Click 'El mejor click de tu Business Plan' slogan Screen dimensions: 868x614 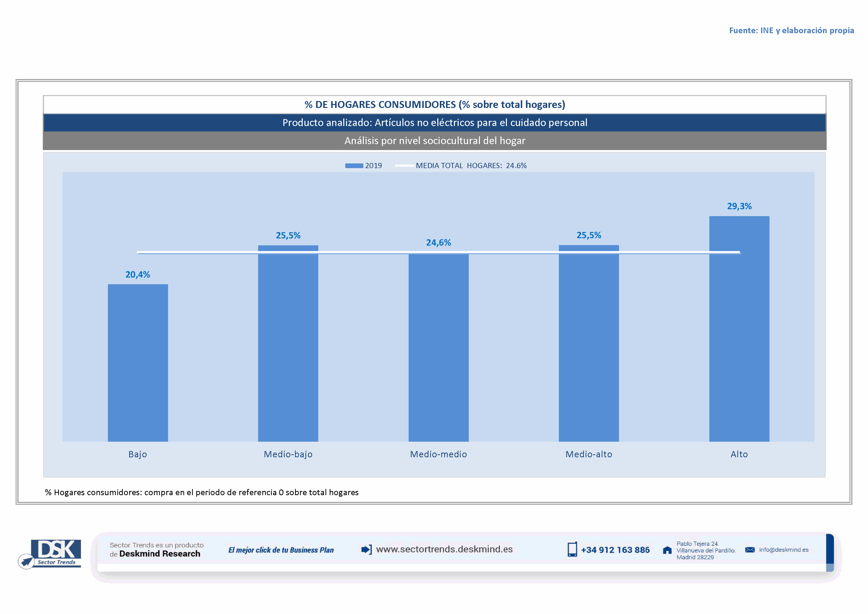281,550
